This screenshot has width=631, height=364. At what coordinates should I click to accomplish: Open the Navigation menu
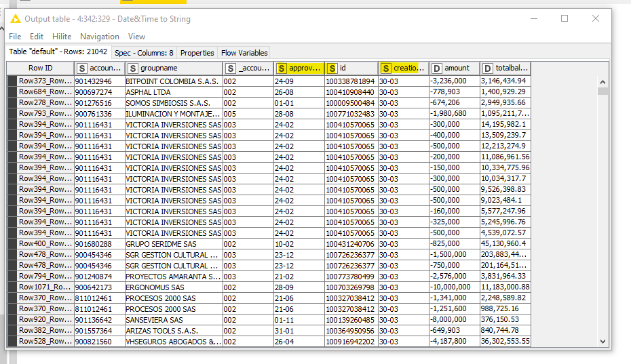pyautogui.click(x=99, y=37)
